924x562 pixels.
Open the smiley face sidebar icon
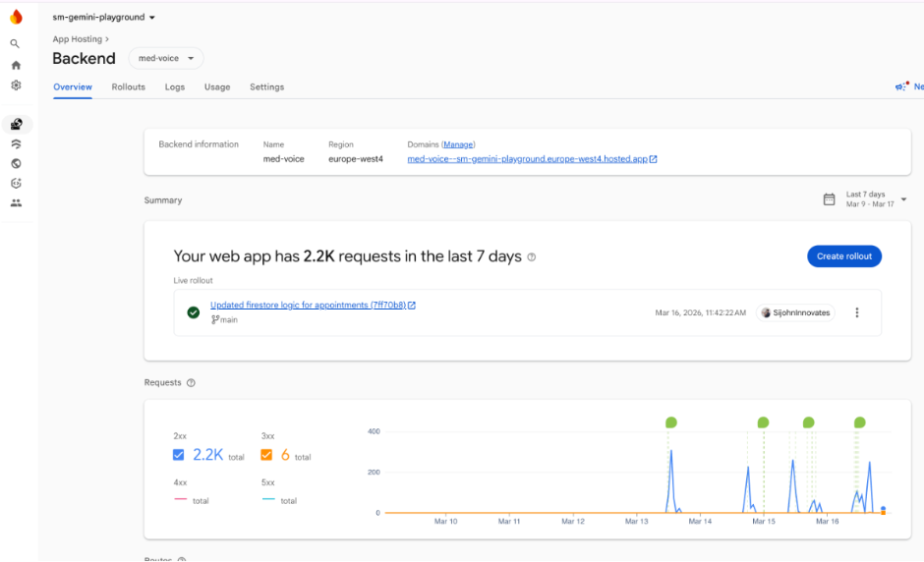tap(16, 183)
